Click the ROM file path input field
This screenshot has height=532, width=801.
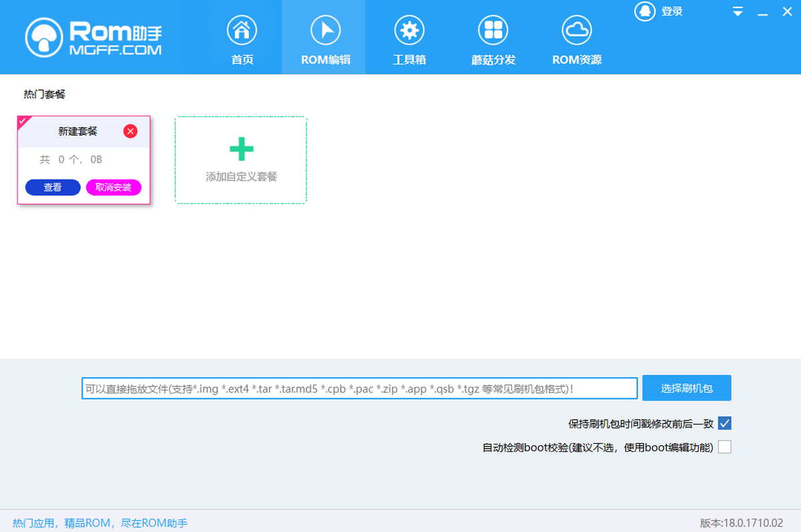coord(360,388)
